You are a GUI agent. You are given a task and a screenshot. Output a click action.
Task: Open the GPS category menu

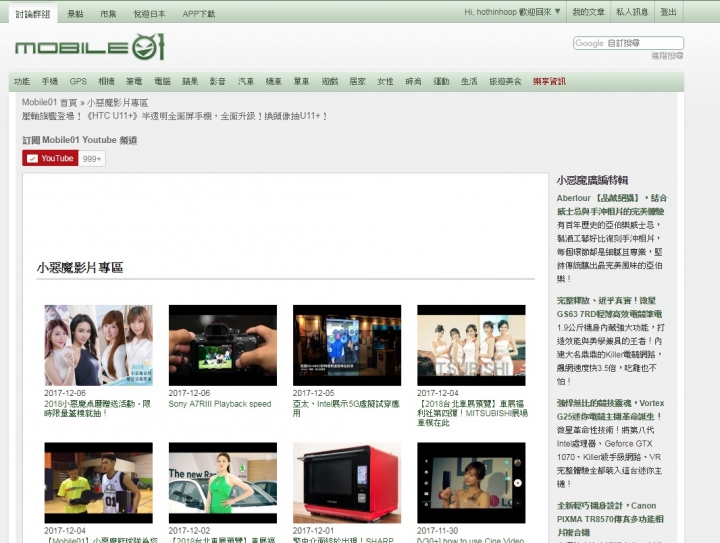pos(78,81)
